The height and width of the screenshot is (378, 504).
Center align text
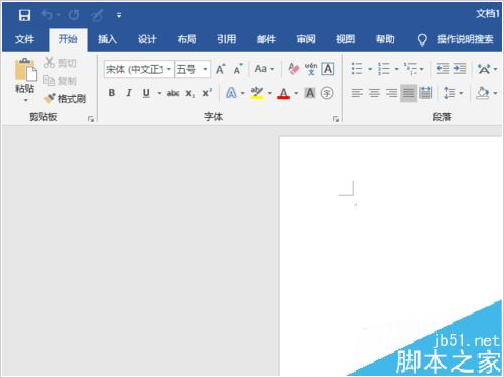click(374, 93)
